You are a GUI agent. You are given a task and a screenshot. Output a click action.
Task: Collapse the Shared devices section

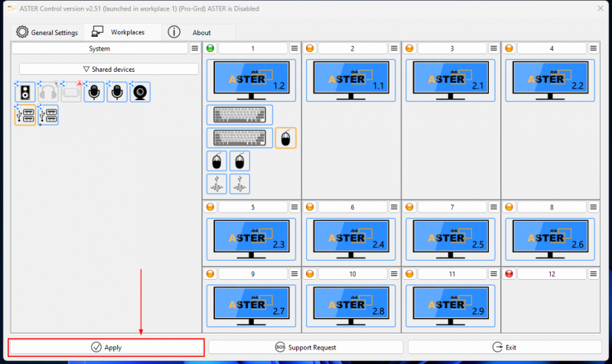point(108,69)
